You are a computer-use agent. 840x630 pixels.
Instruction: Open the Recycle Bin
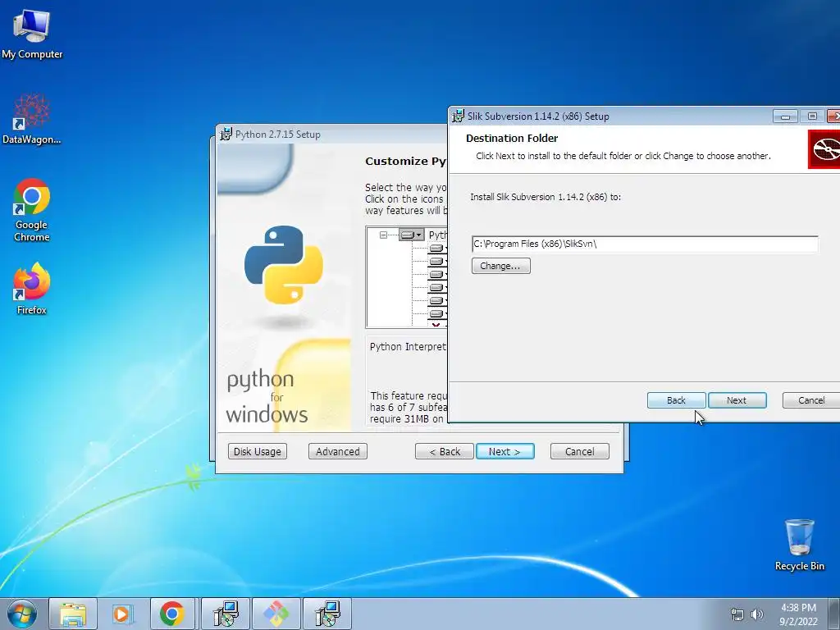[799, 545]
